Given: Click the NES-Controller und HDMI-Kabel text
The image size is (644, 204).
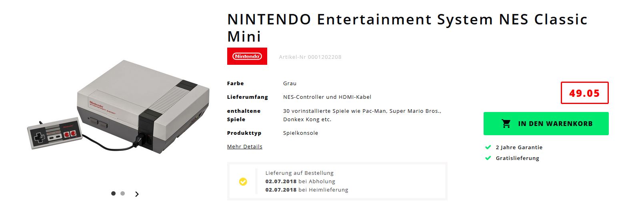Looking at the screenshot, I should point(327,97).
